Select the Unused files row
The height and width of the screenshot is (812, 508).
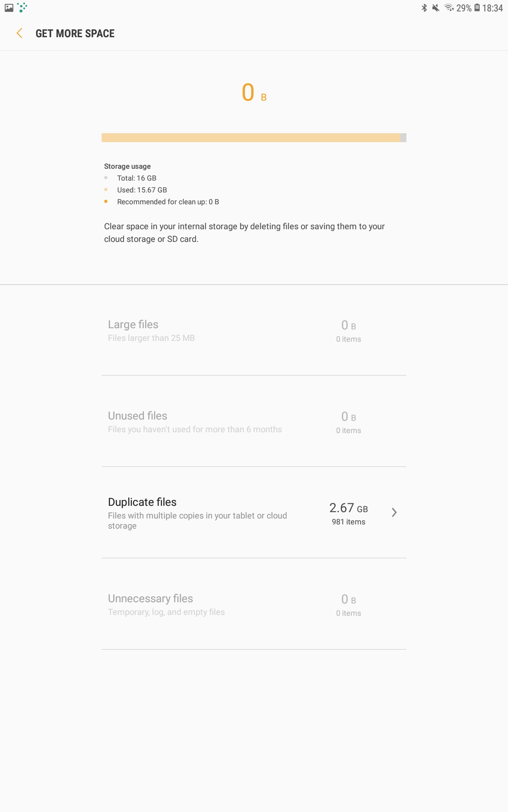tap(254, 421)
